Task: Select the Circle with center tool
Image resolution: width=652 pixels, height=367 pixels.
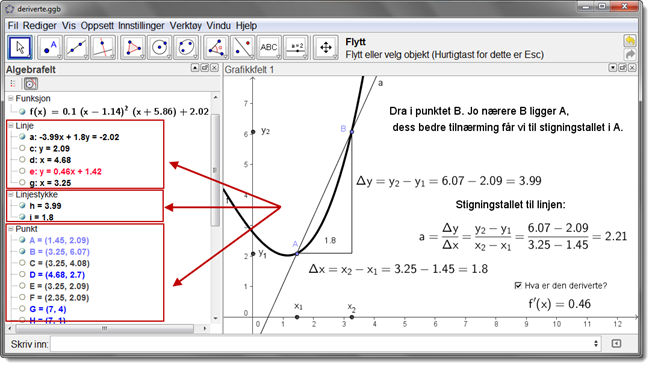Action: [x=159, y=48]
